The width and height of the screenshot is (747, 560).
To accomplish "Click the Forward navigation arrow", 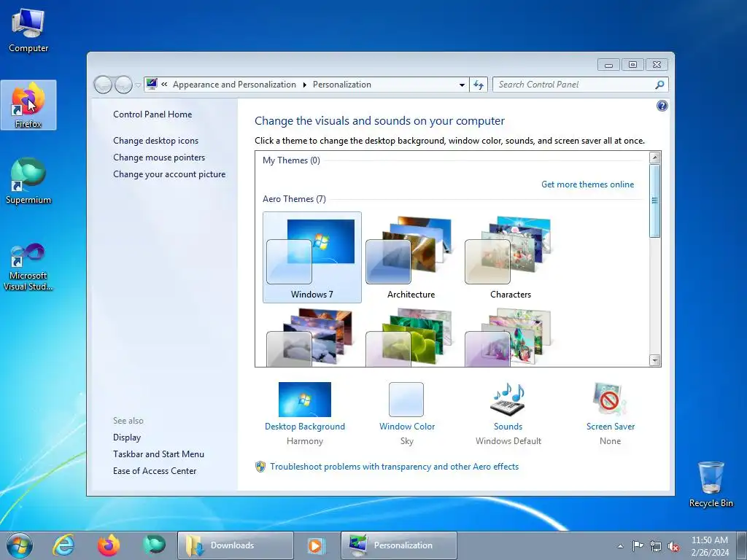I will [123, 85].
